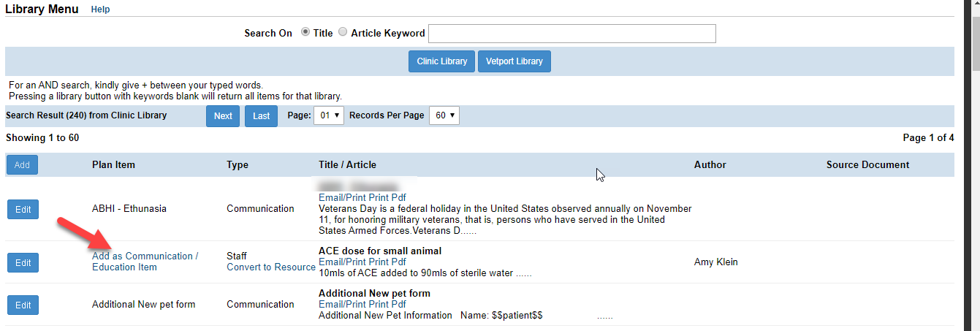Click Add as Communication / Education Item link
This screenshot has height=331, width=980.
coord(145,262)
